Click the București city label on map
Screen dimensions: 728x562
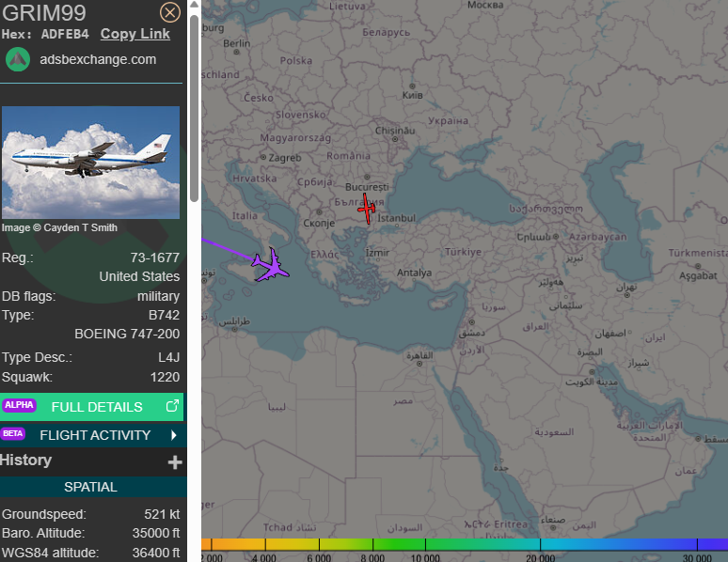[x=367, y=187]
